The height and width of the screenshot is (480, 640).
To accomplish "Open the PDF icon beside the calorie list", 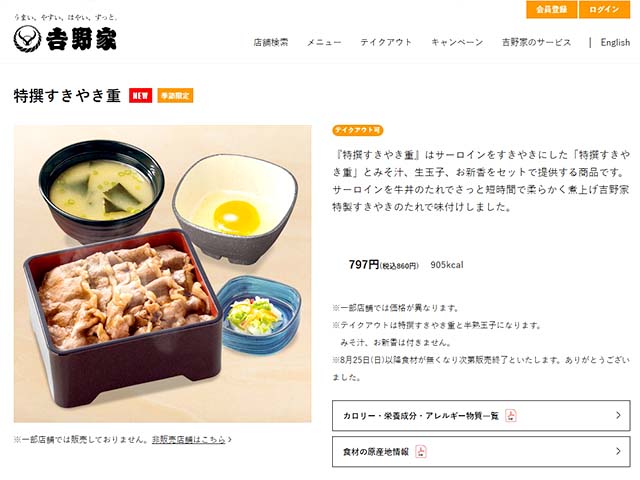I will click(x=511, y=416).
